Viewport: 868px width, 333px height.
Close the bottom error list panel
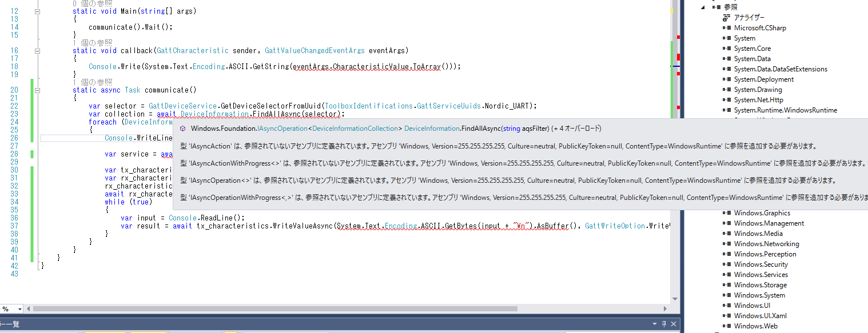(674, 324)
